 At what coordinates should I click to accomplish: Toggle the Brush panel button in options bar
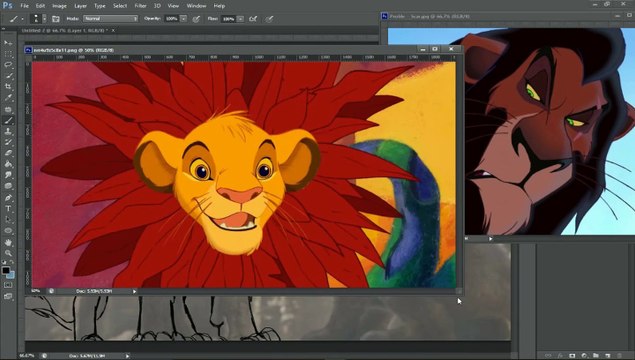(56, 19)
